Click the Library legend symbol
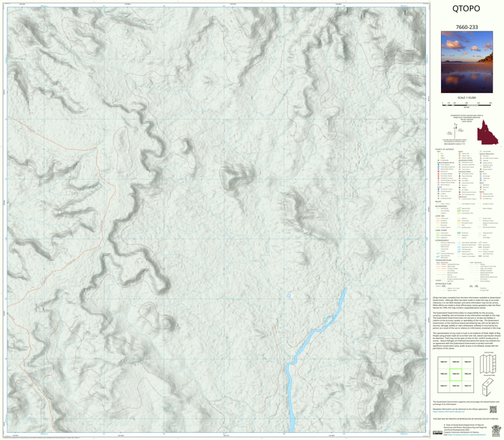The height and width of the screenshot is (440, 504). (459, 188)
